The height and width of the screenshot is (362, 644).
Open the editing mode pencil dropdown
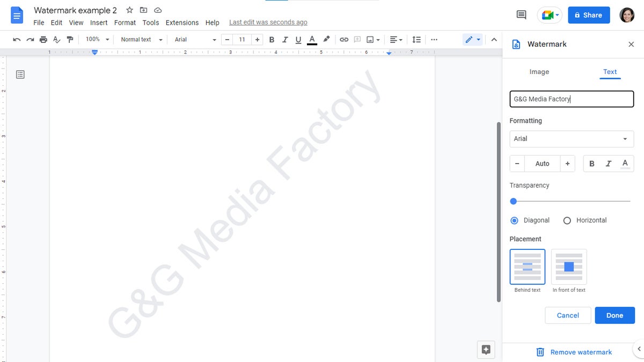[x=473, y=40]
